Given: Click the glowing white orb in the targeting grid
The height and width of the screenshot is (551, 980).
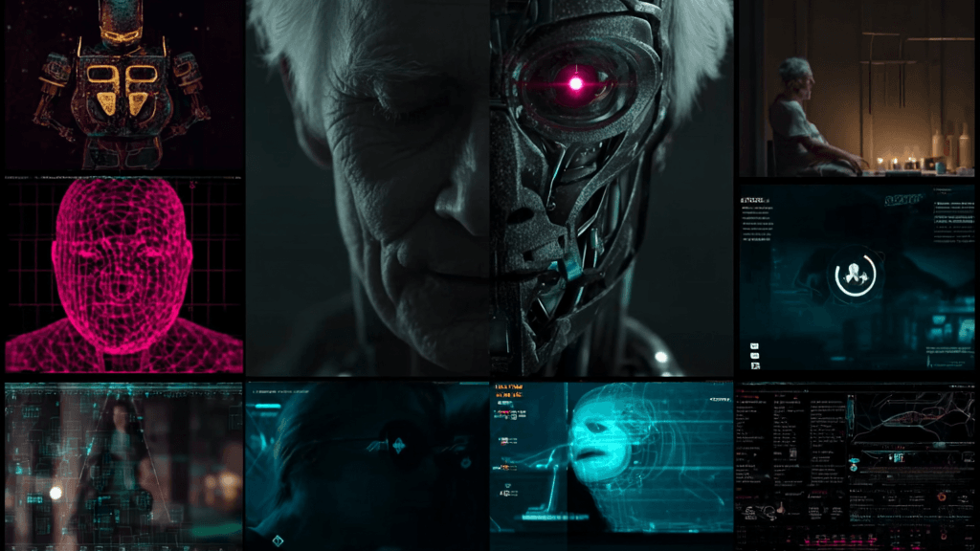Looking at the screenshot, I should [x=56, y=493].
